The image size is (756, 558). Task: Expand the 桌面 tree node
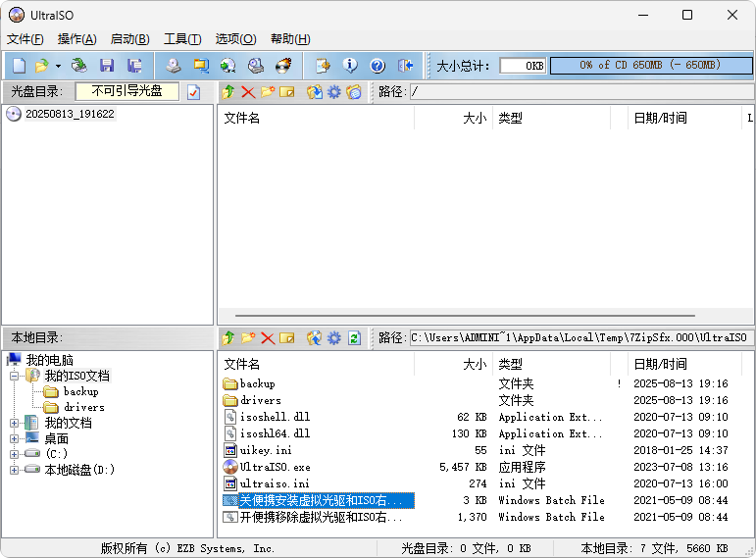[x=15, y=439]
